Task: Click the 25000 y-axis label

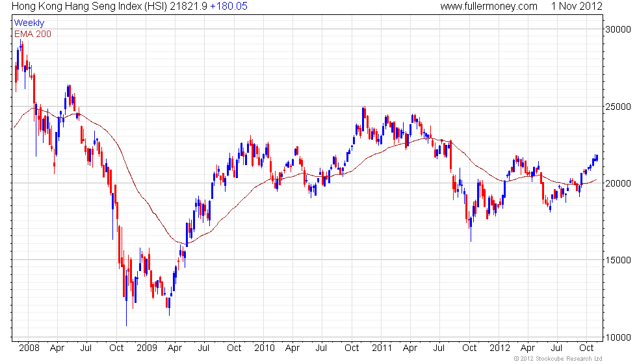Action: click(x=618, y=107)
